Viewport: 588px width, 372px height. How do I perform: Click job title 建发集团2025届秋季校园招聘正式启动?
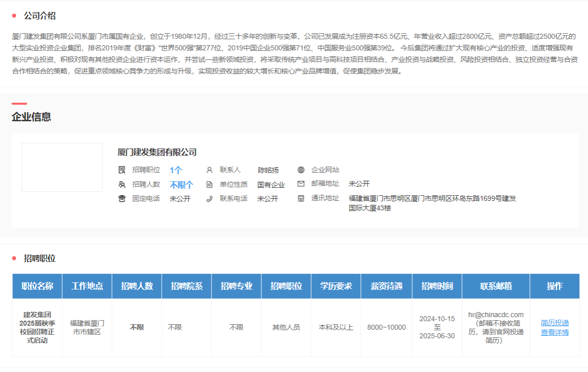[37, 327]
